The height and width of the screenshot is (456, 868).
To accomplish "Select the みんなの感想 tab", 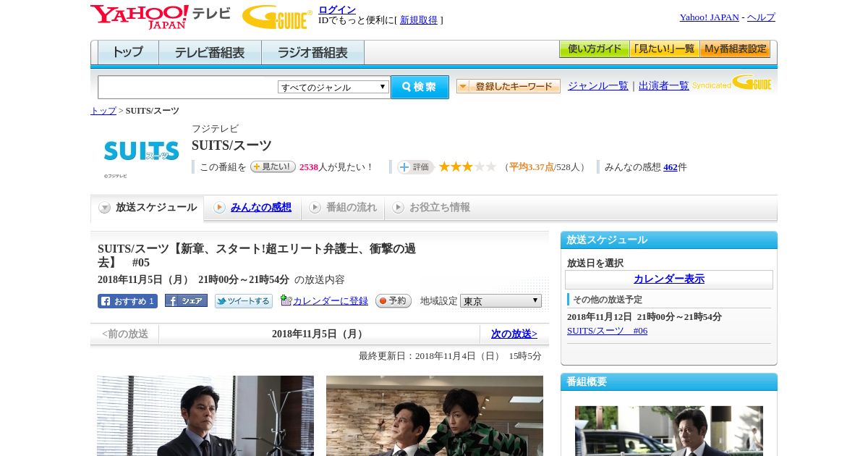I will coord(261,208).
